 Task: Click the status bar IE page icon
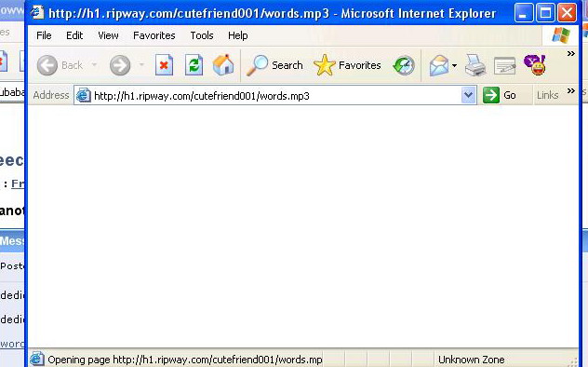tap(37, 359)
